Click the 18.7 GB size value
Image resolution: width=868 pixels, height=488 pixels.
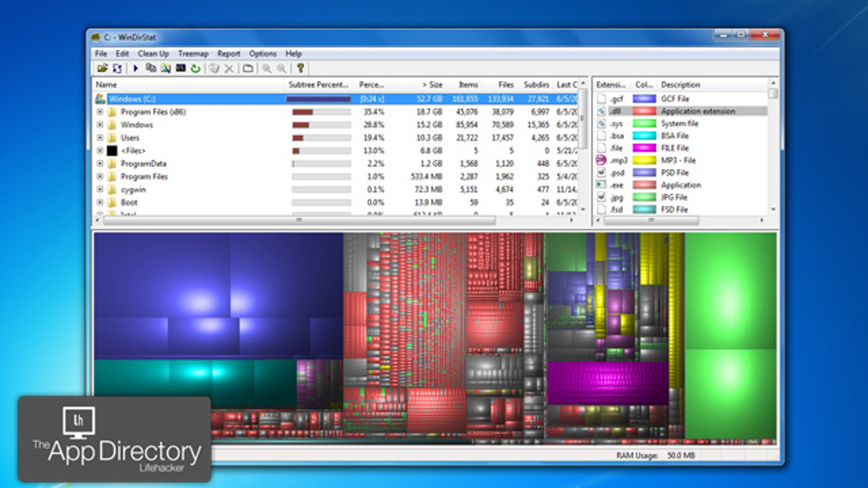point(429,112)
